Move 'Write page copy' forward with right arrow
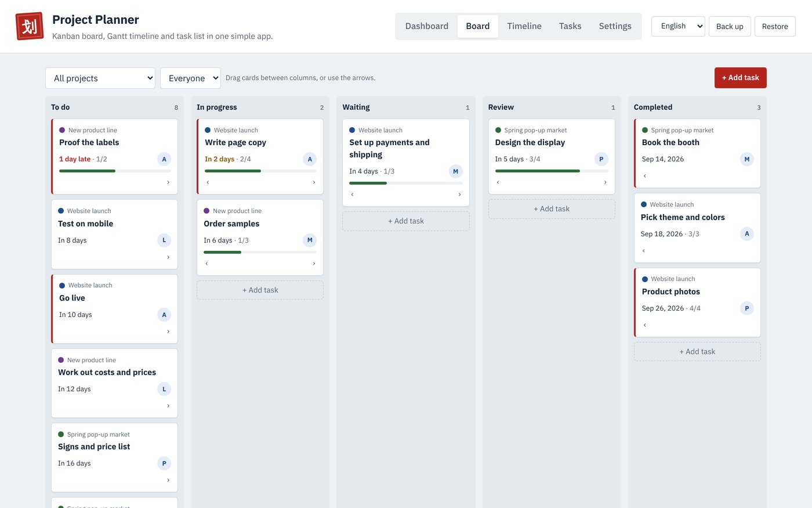This screenshot has height=508, width=812. (314, 182)
